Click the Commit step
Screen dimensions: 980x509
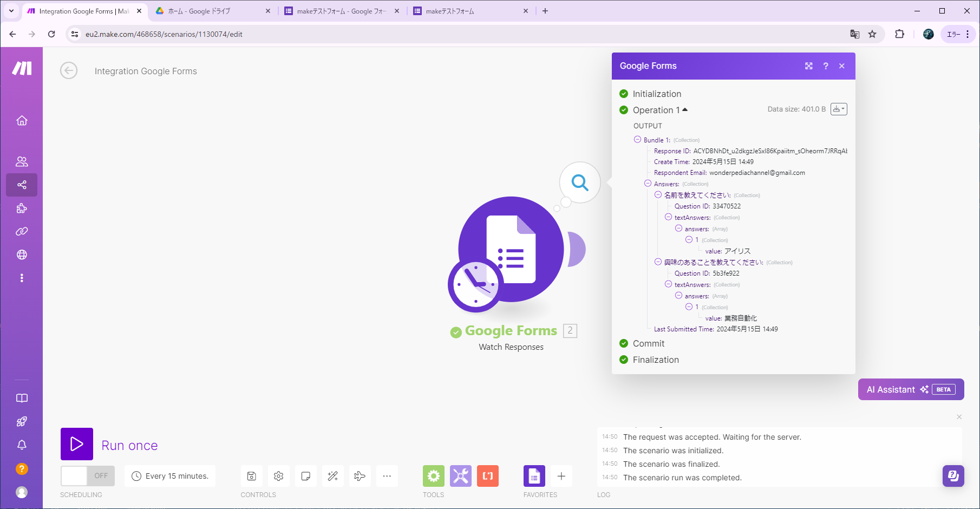click(648, 343)
